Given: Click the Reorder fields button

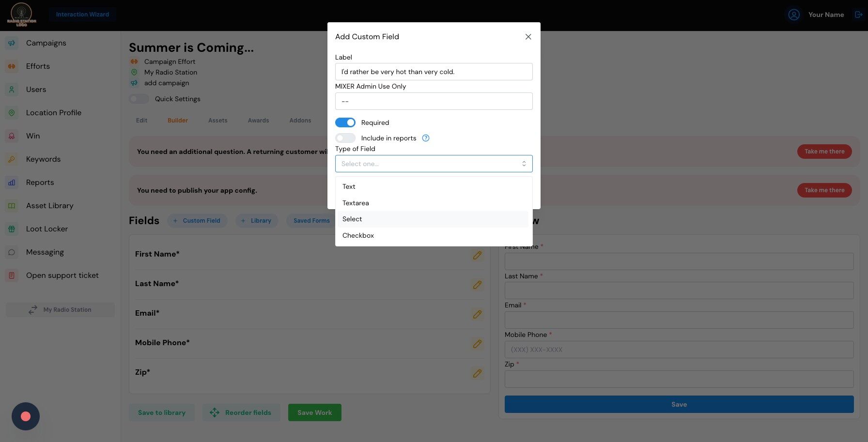Looking at the screenshot, I should tap(241, 412).
